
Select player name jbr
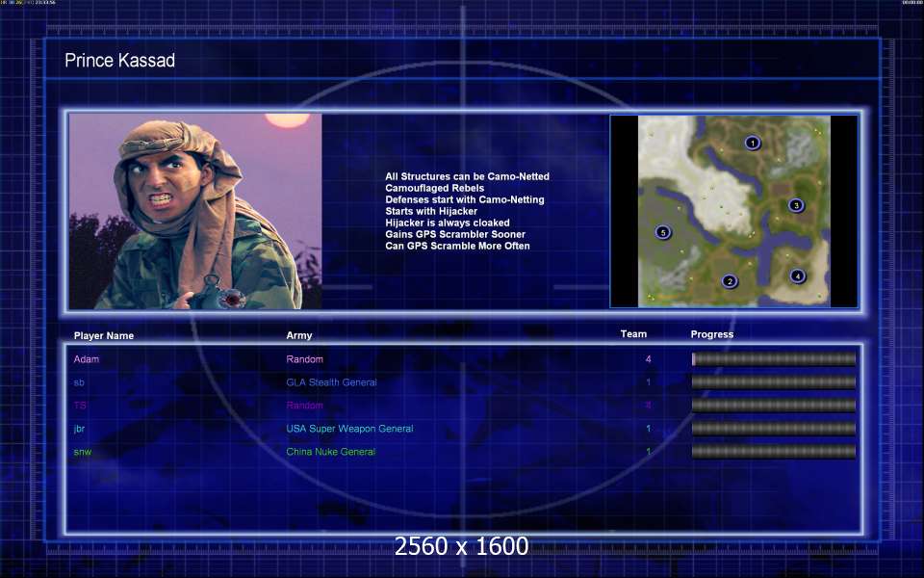pos(79,429)
